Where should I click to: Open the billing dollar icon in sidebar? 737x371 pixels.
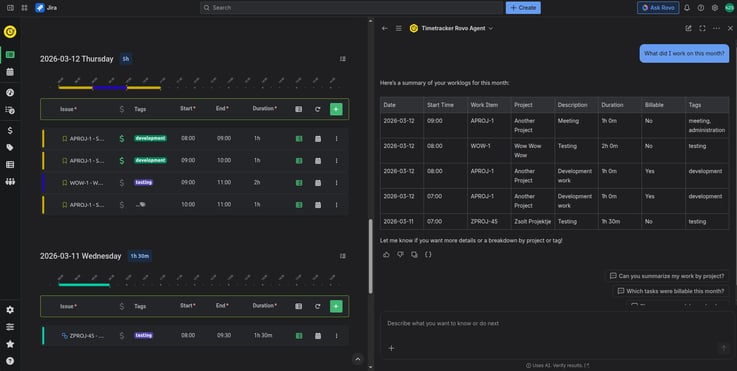pyautogui.click(x=10, y=130)
